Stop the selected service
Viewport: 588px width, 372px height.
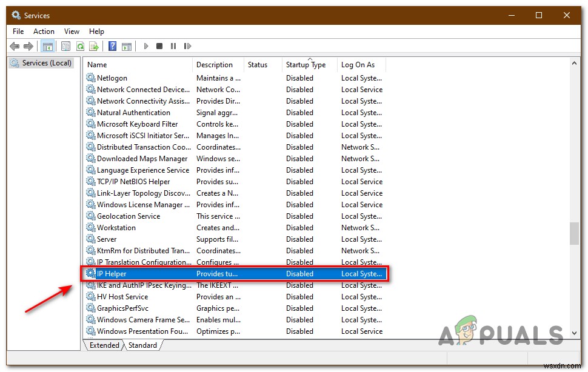159,45
